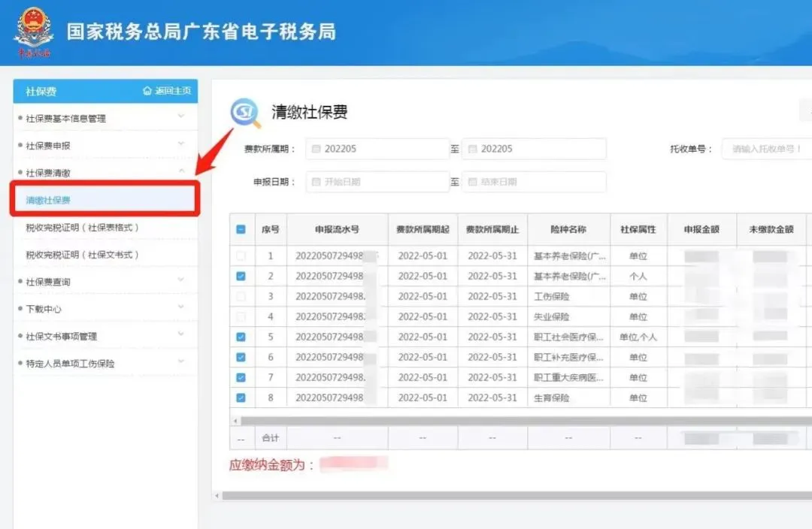
Task: Click the home icon beside 返回主页
Action: [x=147, y=91]
